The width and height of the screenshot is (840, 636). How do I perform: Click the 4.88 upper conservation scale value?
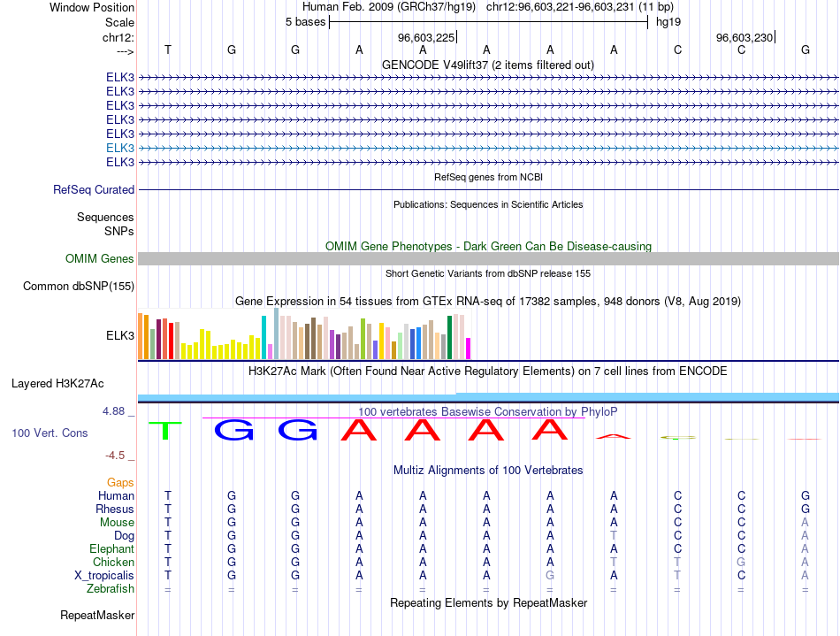113,411
